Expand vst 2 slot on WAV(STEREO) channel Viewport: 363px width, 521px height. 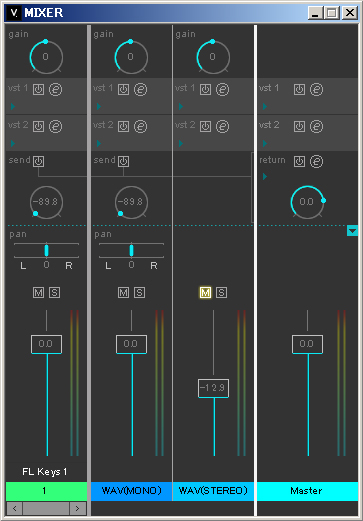pos(180,143)
